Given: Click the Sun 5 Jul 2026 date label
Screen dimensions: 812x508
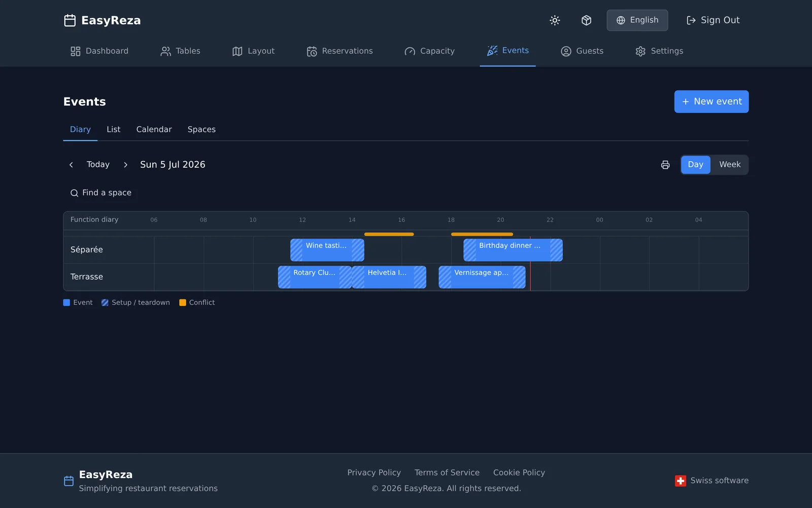Looking at the screenshot, I should (173, 165).
